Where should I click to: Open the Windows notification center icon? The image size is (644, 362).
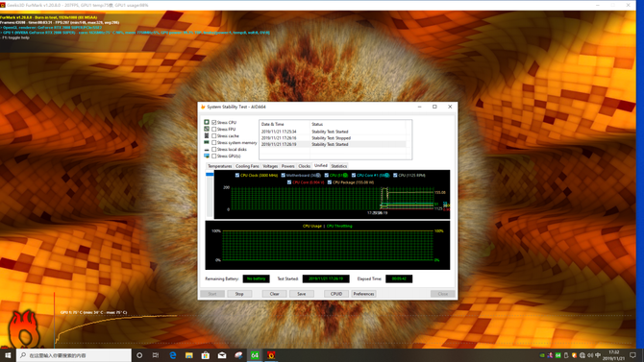click(632, 355)
